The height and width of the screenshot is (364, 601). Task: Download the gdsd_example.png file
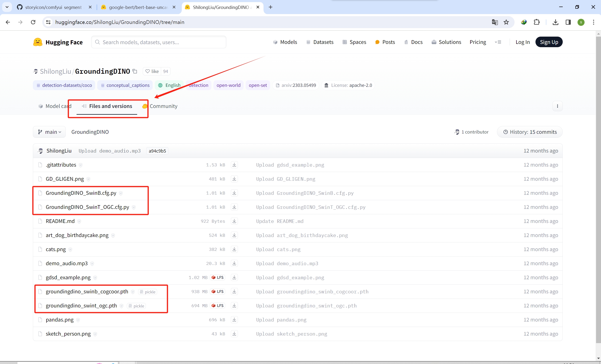(234, 277)
